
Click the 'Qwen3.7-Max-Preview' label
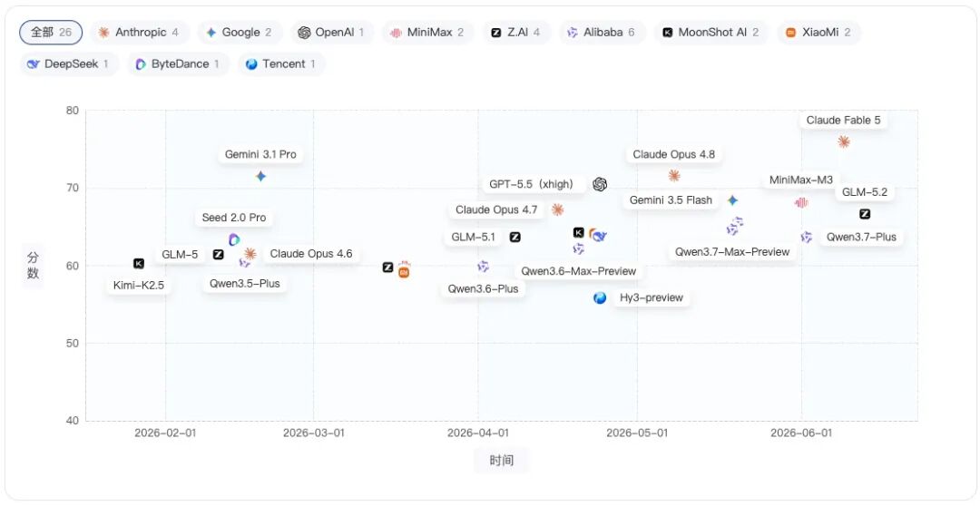732,252
